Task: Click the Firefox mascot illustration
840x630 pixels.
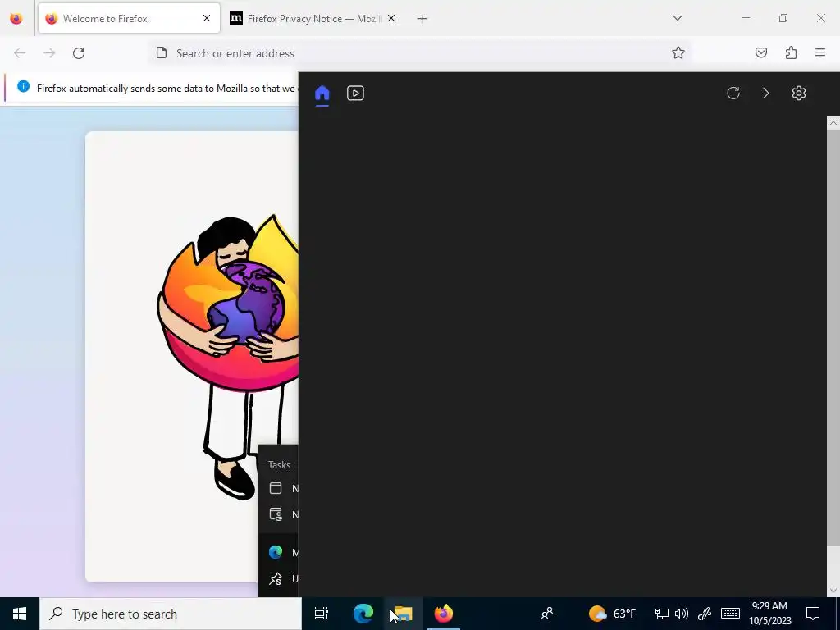Action: tap(228, 358)
